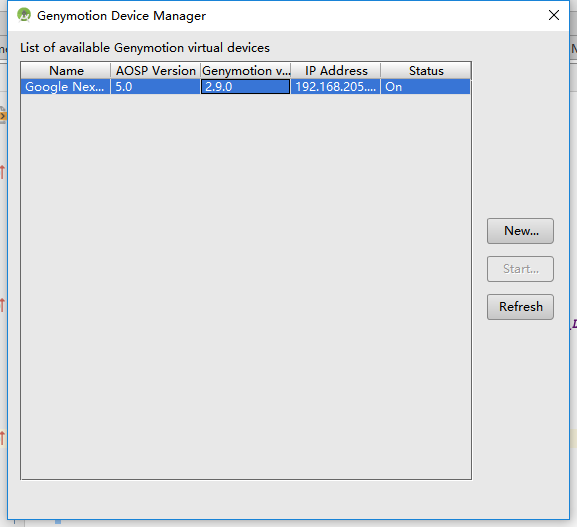Click the Refresh button
The height and width of the screenshot is (527, 577).
[x=520, y=307]
